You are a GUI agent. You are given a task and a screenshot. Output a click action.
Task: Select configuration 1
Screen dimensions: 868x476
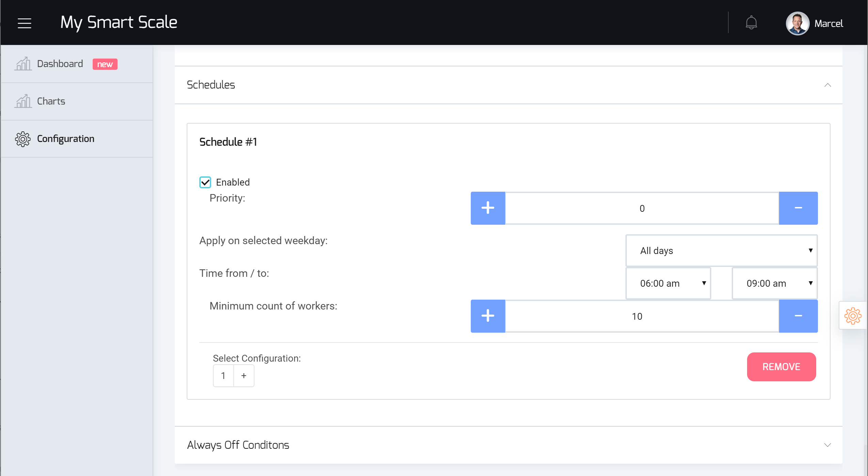click(x=223, y=376)
